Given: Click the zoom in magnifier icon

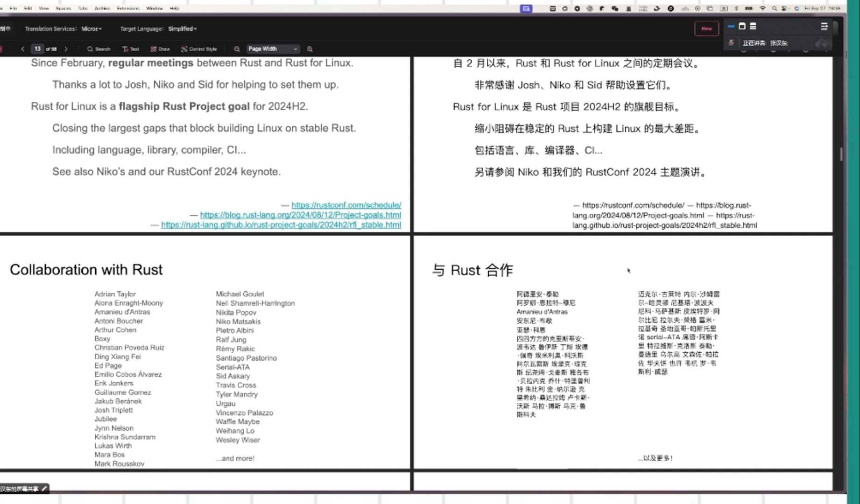Looking at the screenshot, I should [x=310, y=49].
